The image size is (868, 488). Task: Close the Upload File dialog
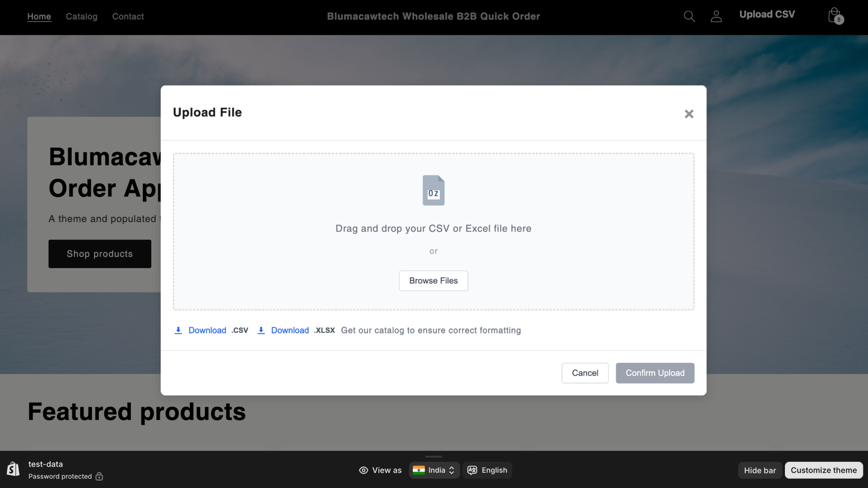click(689, 114)
